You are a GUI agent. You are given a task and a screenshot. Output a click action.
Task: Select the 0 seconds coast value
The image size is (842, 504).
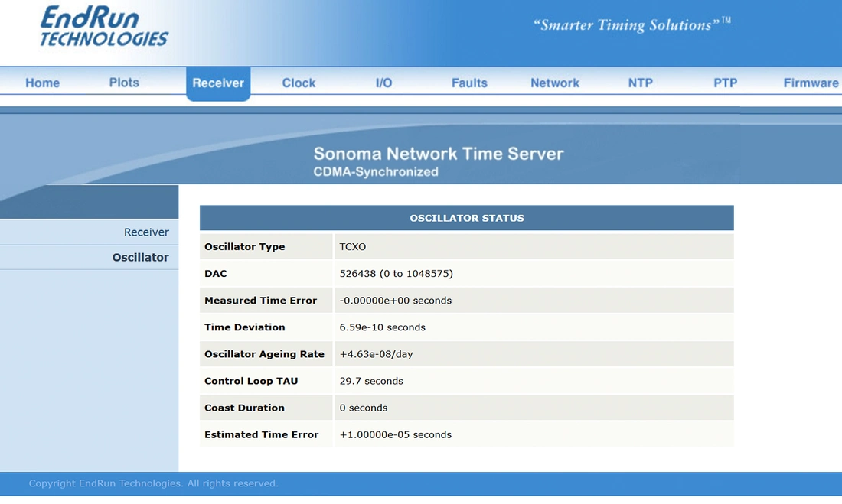point(363,408)
